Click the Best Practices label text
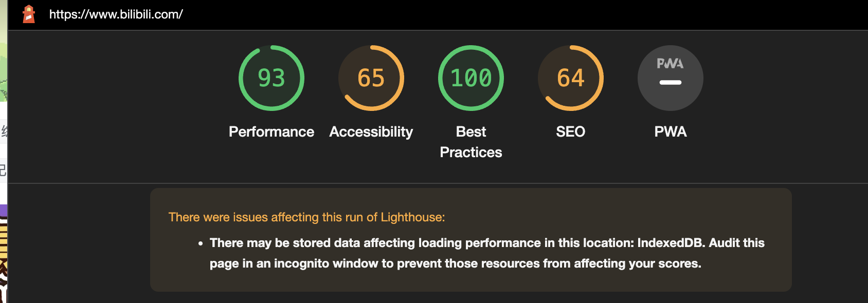The height and width of the screenshot is (303, 868). coord(471,142)
